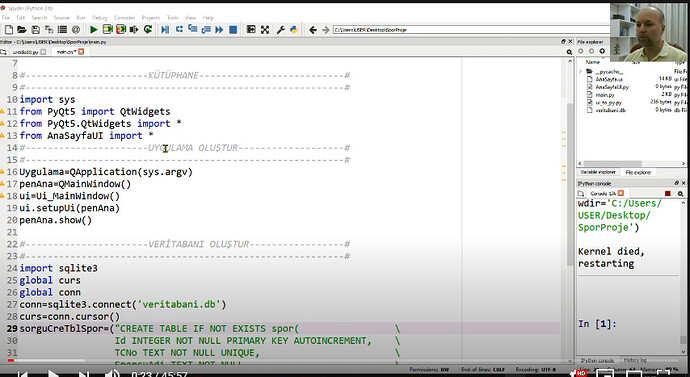Browse tabs icon left of untitled tab
Image resolution: width=690 pixels, height=377 pixels.
(x=4, y=52)
